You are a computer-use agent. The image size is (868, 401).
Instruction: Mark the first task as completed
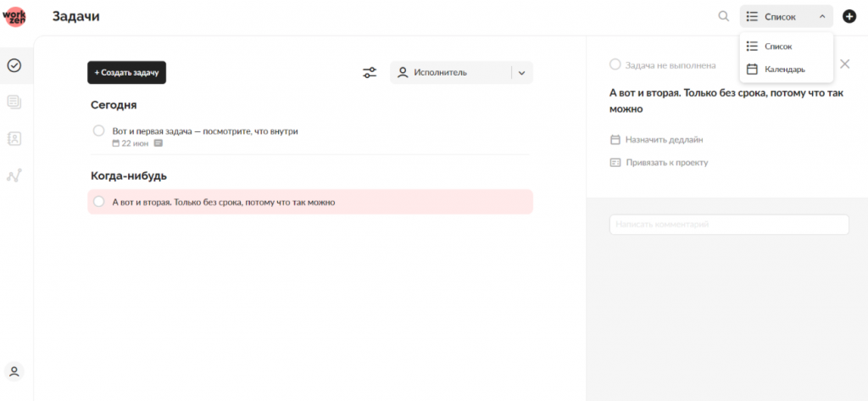(x=98, y=131)
